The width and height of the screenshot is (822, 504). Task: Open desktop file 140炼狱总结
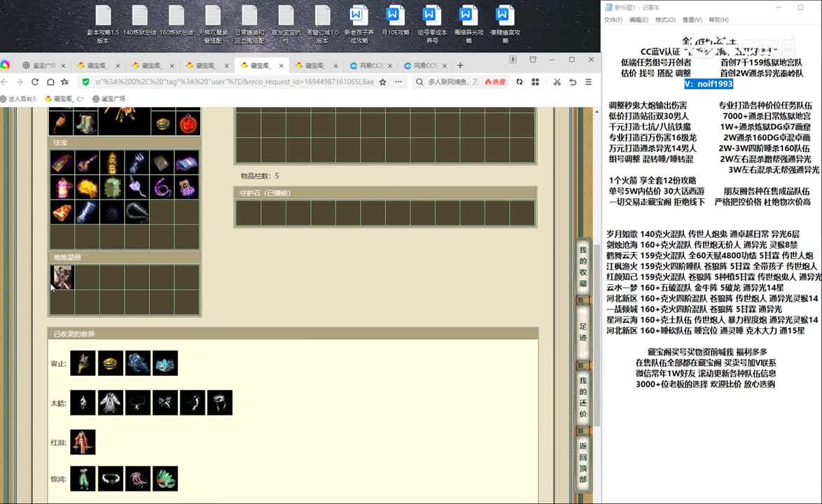click(139, 20)
